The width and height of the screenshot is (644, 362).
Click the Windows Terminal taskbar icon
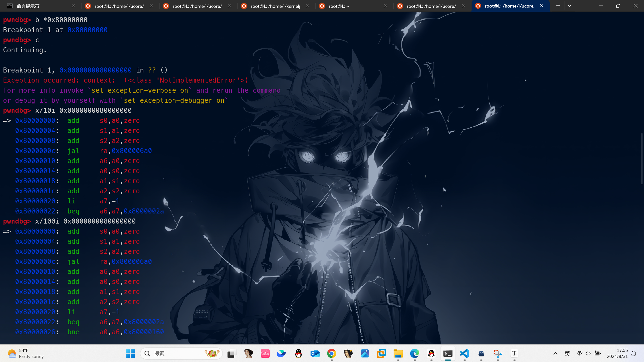pyautogui.click(x=448, y=353)
